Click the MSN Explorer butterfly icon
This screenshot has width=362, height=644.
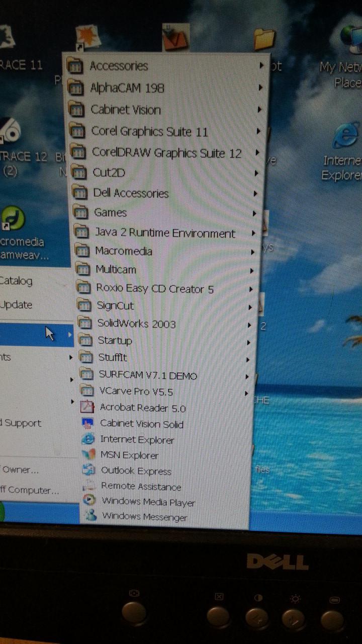[x=88, y=455]
